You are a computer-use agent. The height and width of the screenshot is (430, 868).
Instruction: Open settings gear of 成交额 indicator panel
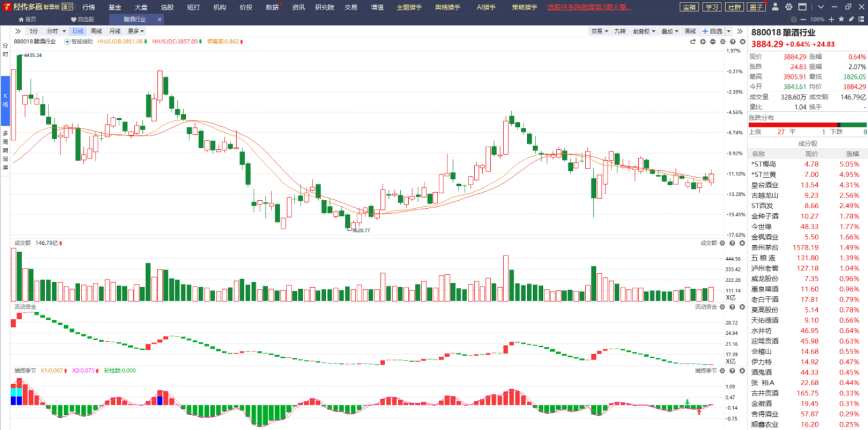(723, 243)
